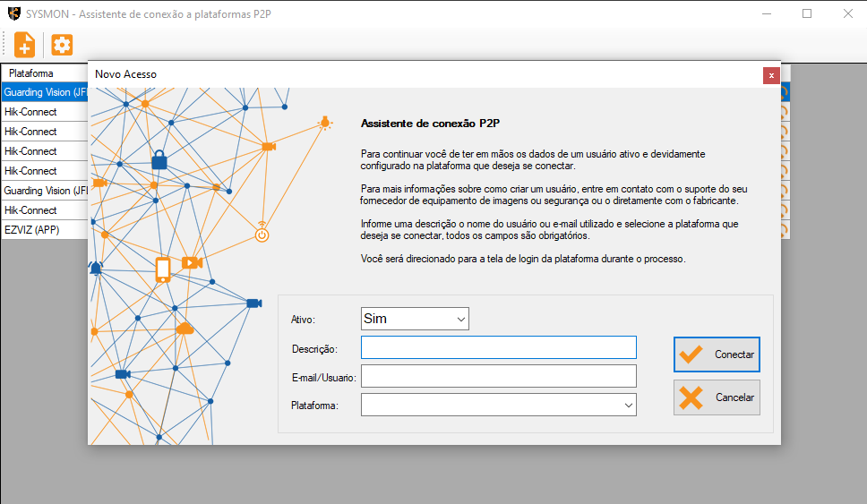Click the orange smartphone icon in the graphic
Screen dimensions: 867x504
[163, 269]
